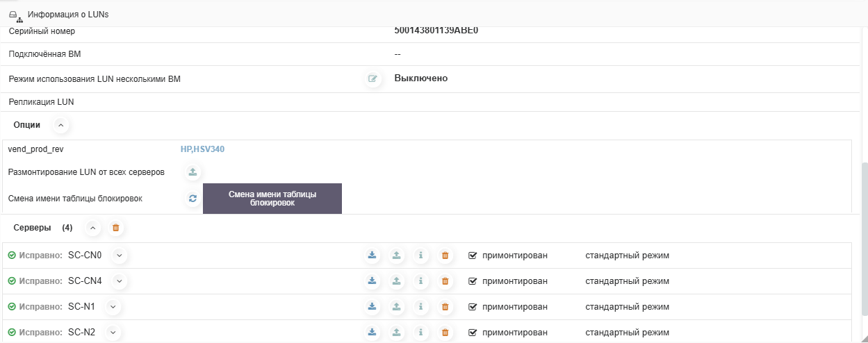
Task: Click unmount upload icon for SC-N2
Action: point(396,332)
